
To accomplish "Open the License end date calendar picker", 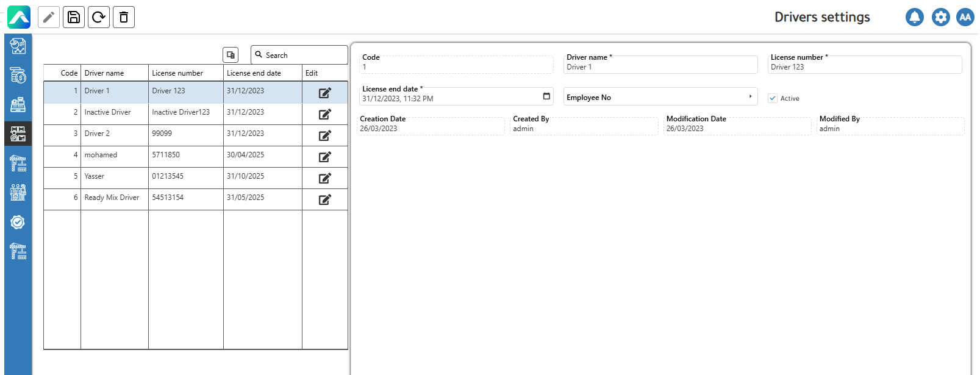I will [546, 96].
